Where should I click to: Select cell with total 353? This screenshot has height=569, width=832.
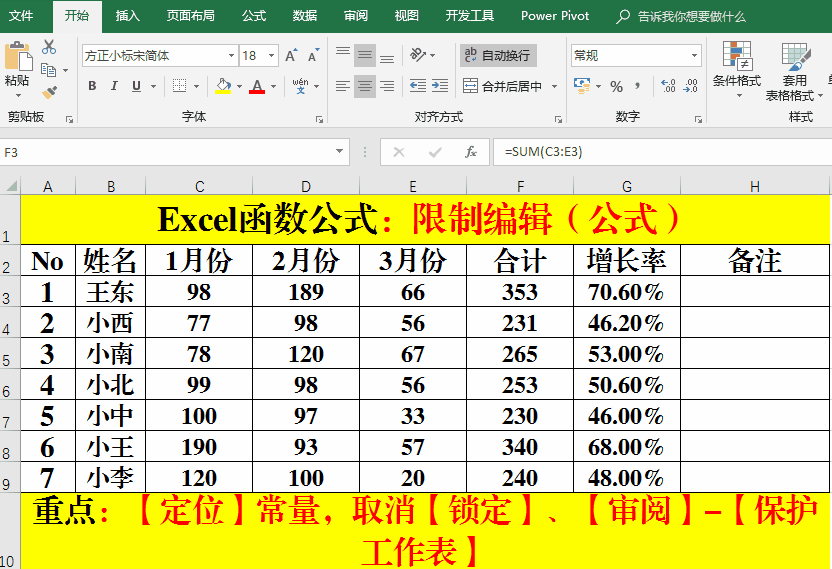[x=520, y=291]
